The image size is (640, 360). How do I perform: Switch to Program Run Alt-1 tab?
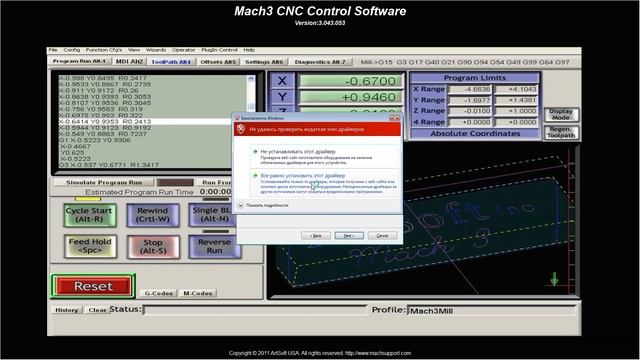pyautogui.click(x=79, y=61)
